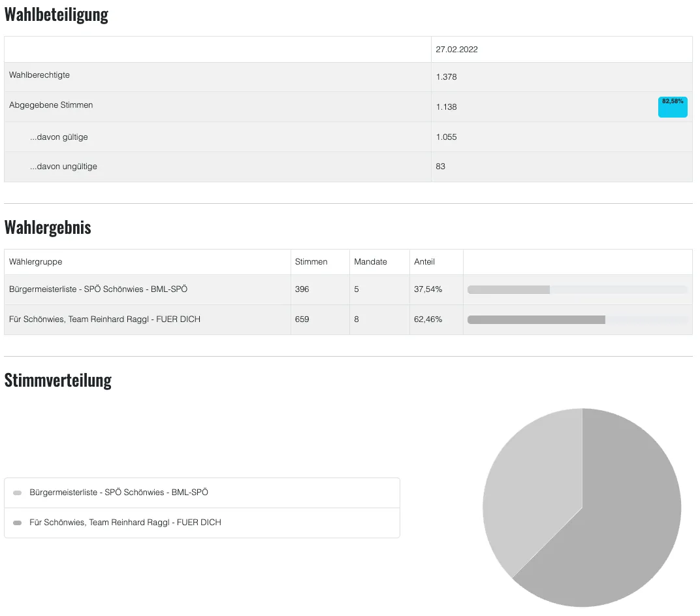Screen dimensions: 700x616
Task: Select Für Schönwies name in the Wahlergebnis table
Action: 104,319
